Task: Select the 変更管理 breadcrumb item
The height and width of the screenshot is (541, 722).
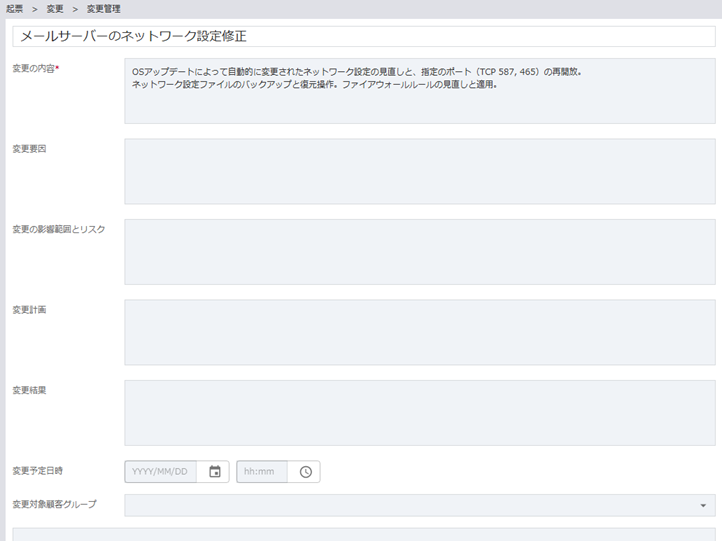Action: [102, 9]
